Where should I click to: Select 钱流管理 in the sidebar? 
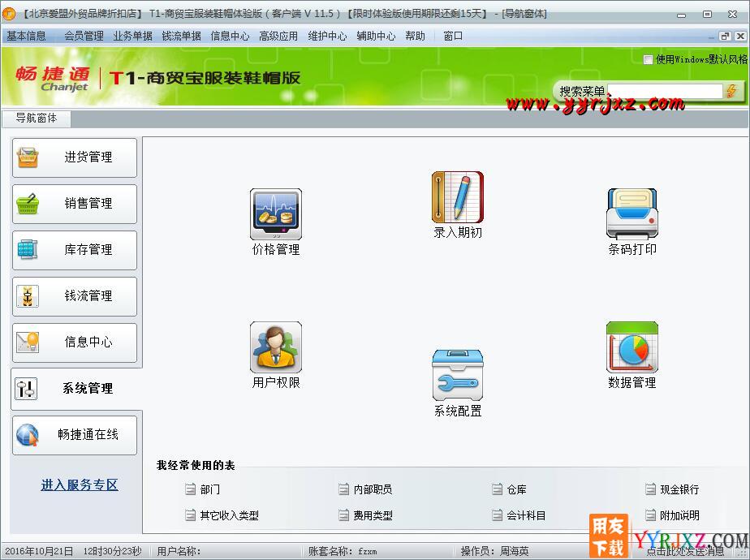75,296
